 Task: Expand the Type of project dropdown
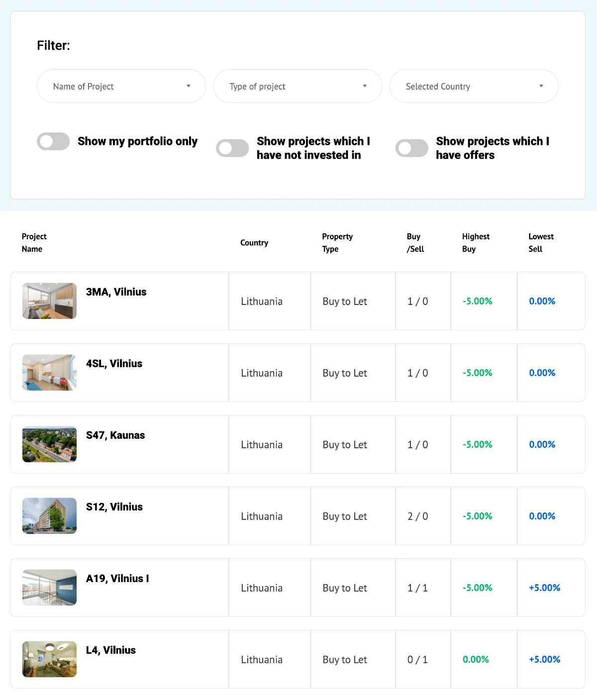click(298, 86)
